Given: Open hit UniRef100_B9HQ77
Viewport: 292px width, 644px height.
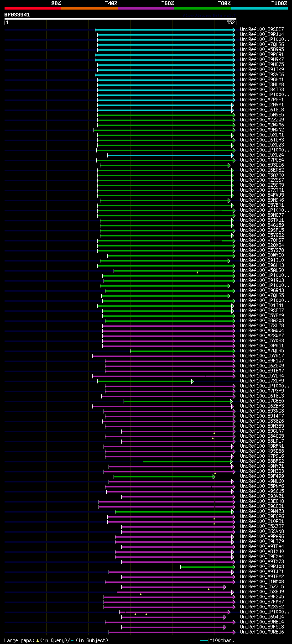Looking at the screenshot, I should coord(262,215).
